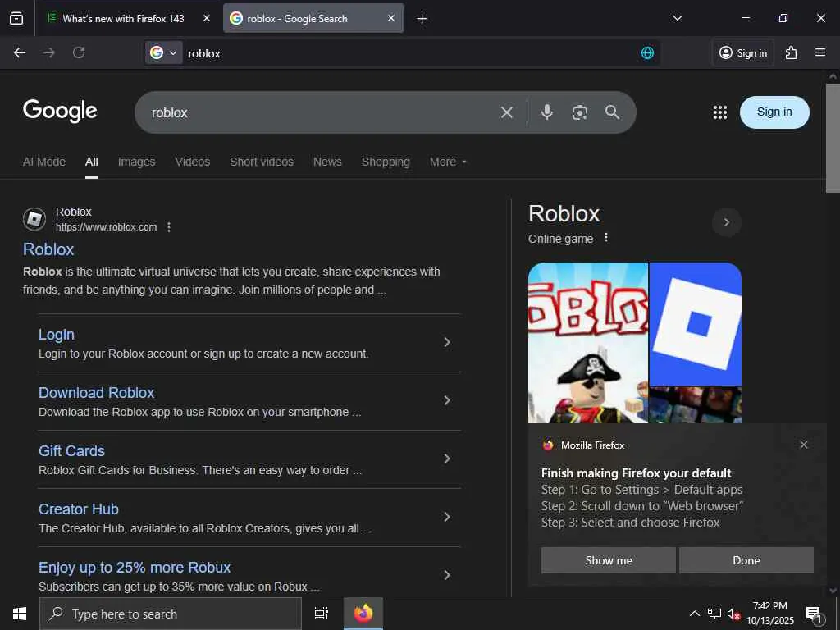840x630 pixels.
Task: Open the Download Roblox link
Action: (x=97, y=393)
